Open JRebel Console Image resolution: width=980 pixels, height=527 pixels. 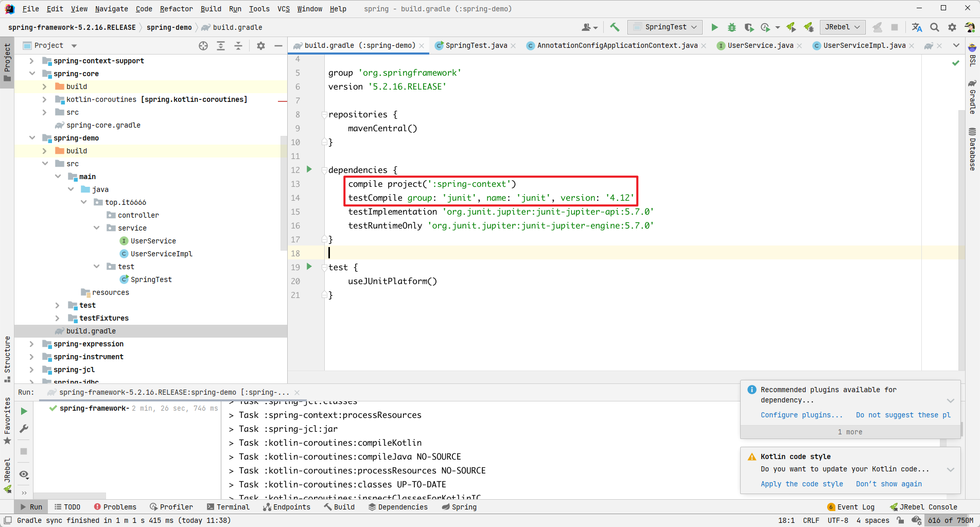click(x=923, y=507)
